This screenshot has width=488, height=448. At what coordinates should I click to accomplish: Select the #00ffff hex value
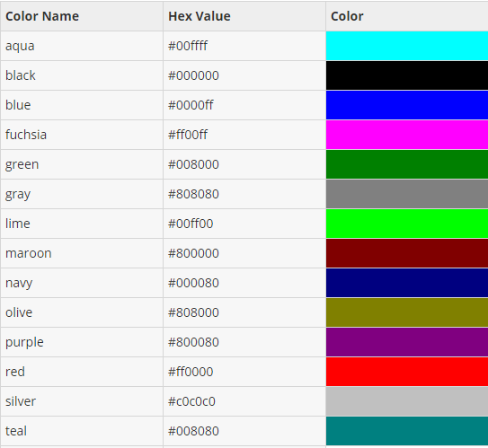(x=244, y=46)
